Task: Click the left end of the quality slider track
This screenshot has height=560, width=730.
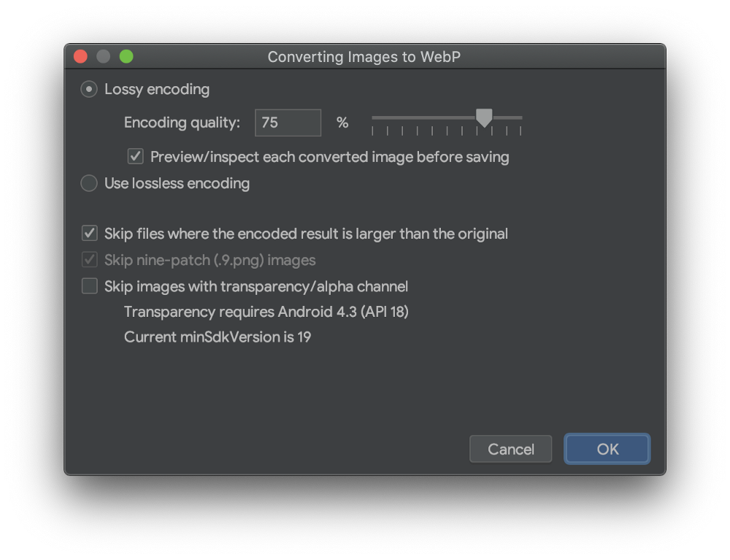Action: pos(374,118)
